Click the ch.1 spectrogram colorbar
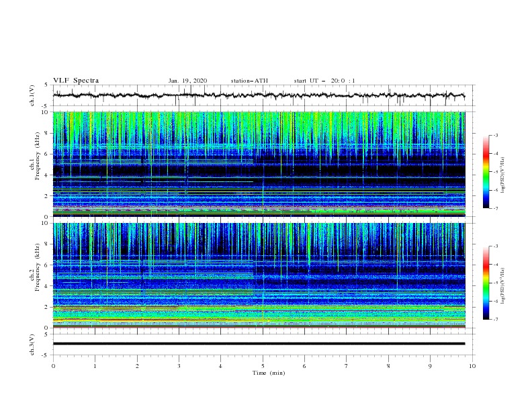532x411 pixels. pyautogui.click(x=486, y=172)
